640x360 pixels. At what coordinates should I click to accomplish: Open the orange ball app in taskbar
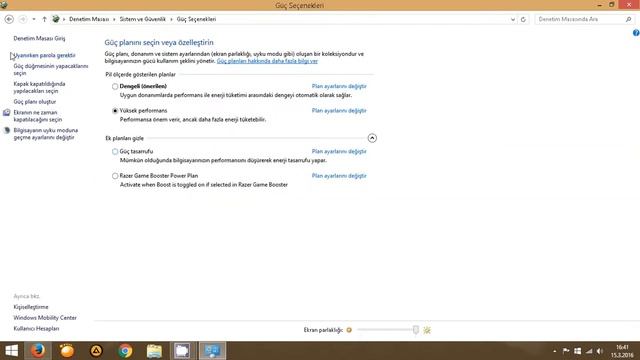67,351
